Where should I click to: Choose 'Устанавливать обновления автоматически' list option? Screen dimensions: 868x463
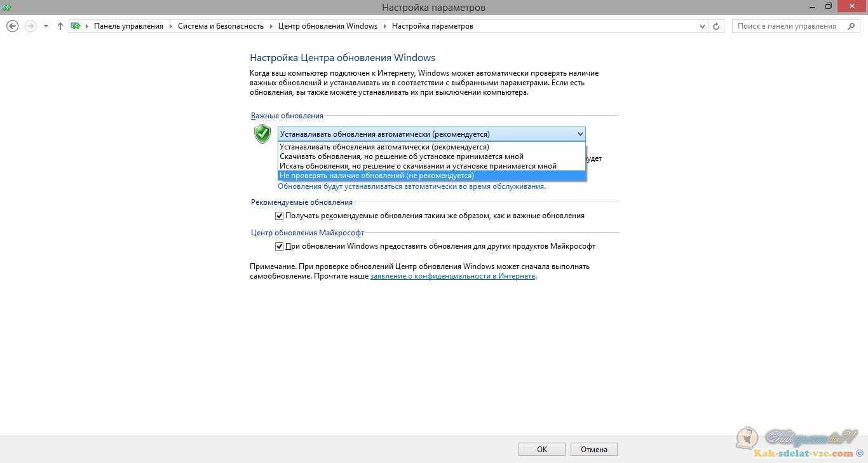coord(432,147)
